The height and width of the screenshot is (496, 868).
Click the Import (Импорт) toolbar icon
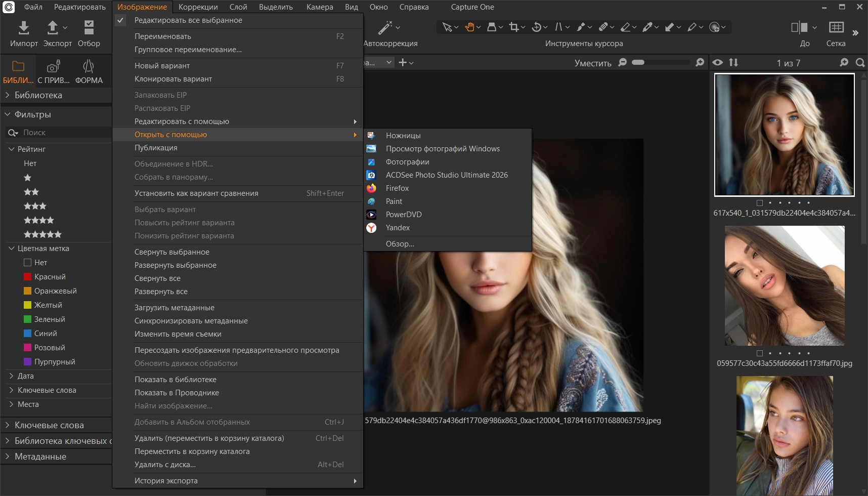click(x=24, y=28)
